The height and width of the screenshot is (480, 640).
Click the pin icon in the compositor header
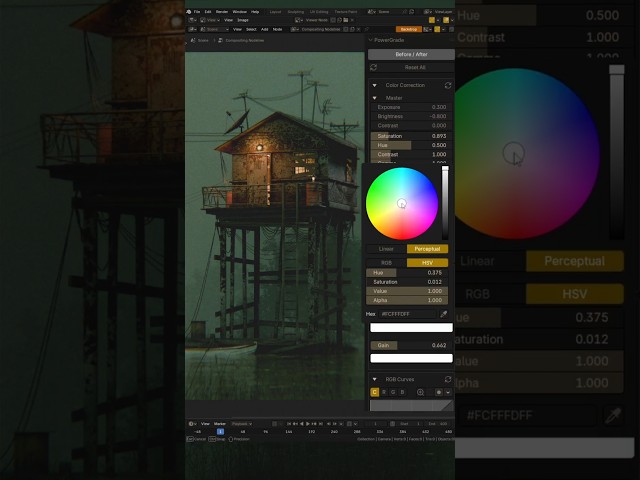[367, 29]
